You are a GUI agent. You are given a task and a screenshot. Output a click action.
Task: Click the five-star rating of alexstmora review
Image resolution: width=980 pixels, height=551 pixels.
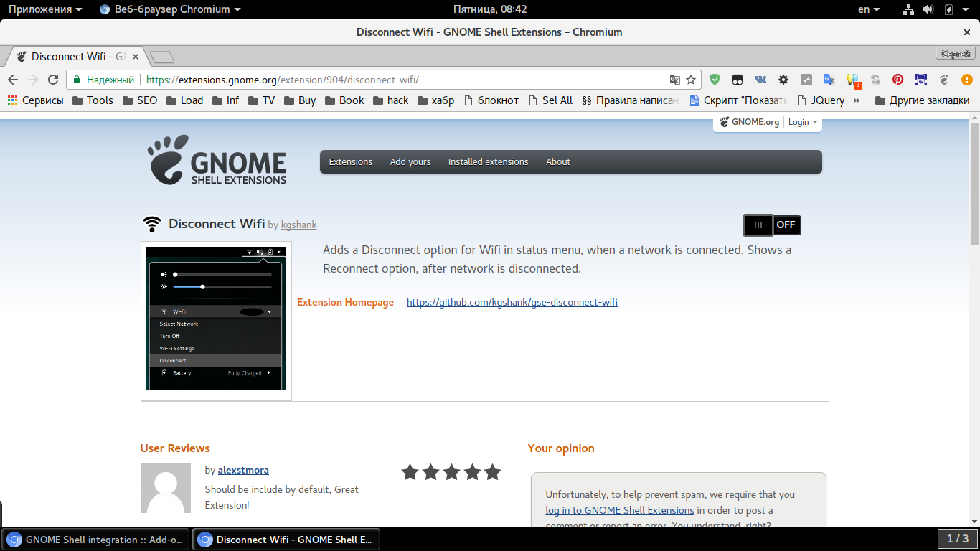(451, 472)
